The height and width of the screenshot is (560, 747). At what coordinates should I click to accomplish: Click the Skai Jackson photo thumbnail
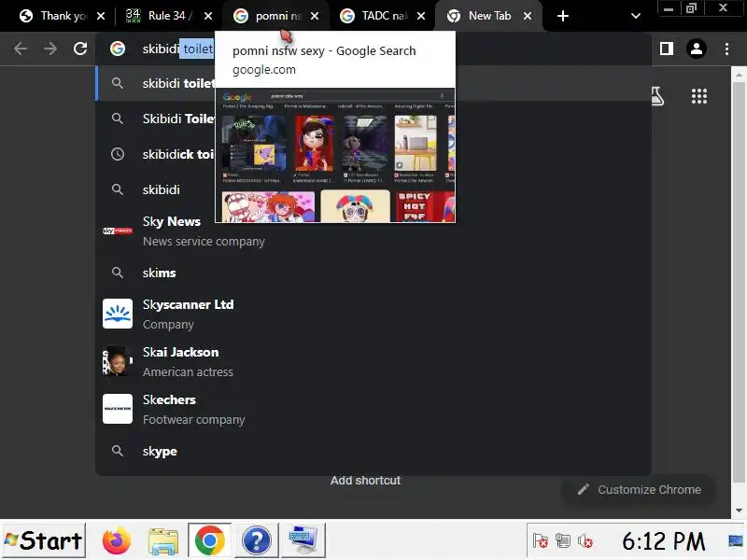(118, 361)
